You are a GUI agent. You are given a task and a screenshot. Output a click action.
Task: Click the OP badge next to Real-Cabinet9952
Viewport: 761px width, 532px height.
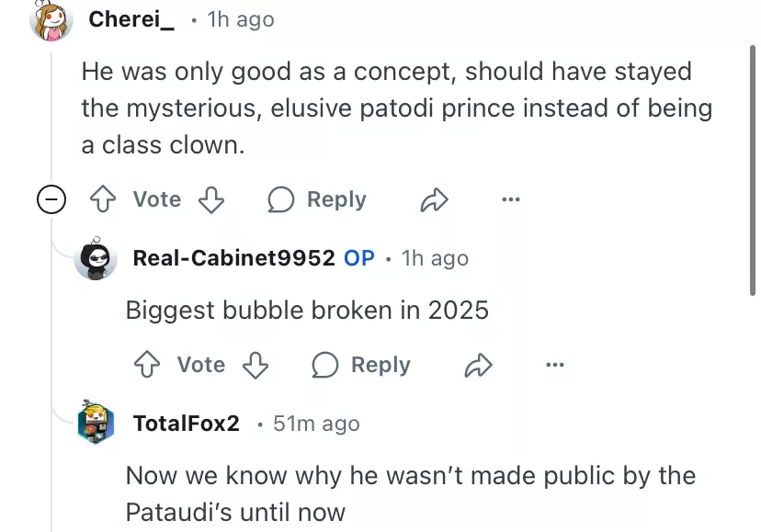pos(359,258)
